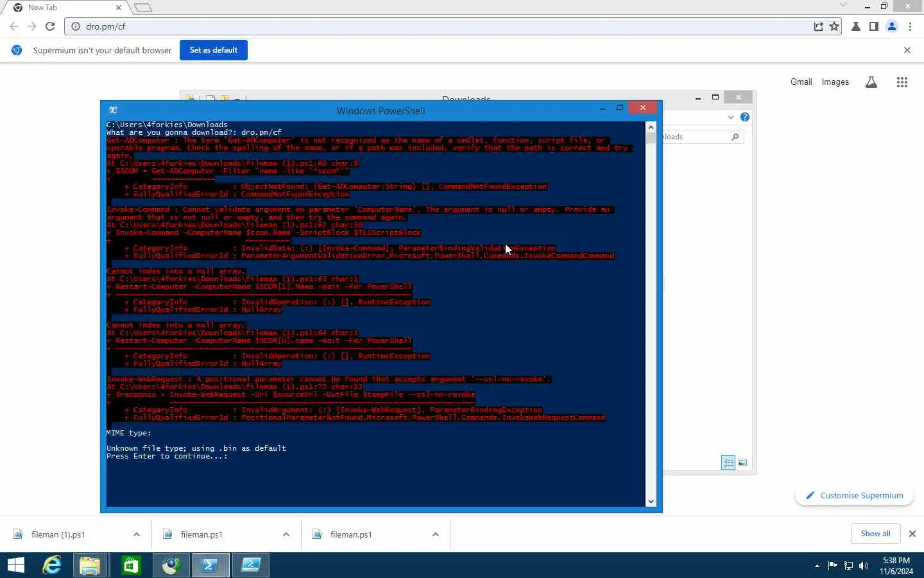Minimize the Downloads explorer window
This screenshot has height=578, width=924.
[x=698, y=98]
